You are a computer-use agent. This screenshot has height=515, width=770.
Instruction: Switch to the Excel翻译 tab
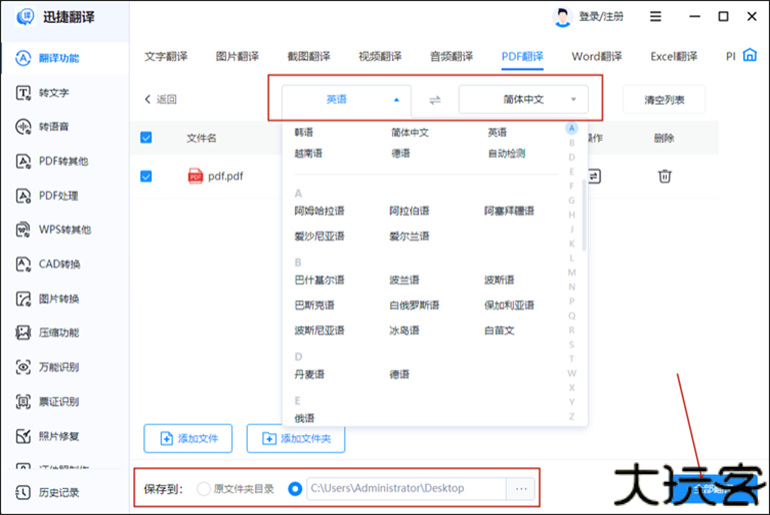pos(674,56)
